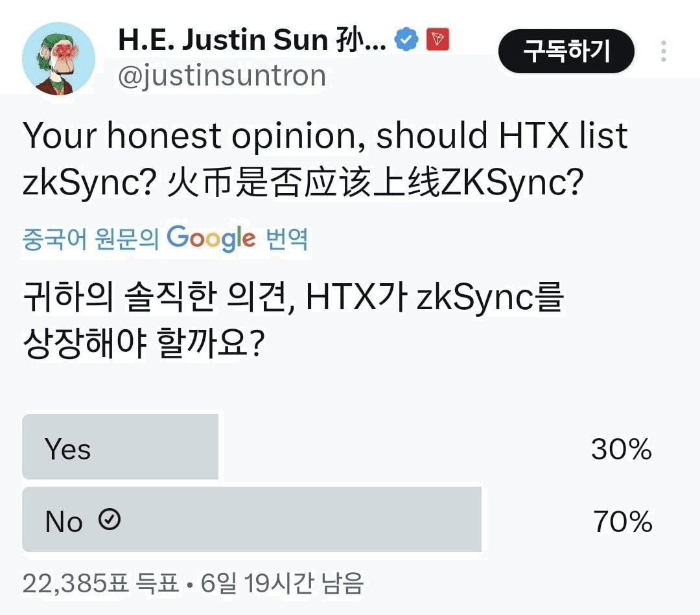The width and height of the screenshot is (700, 615).
Task: Open Justin Sun's profile avatar
Action: 58,59
